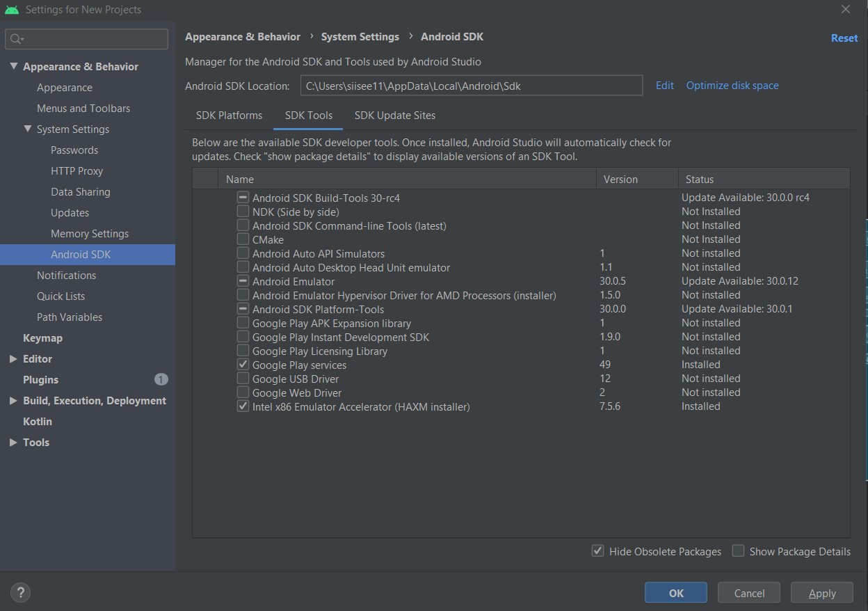Click the Android SDK Location path field
Screen dimensions: 868x611
472,86
